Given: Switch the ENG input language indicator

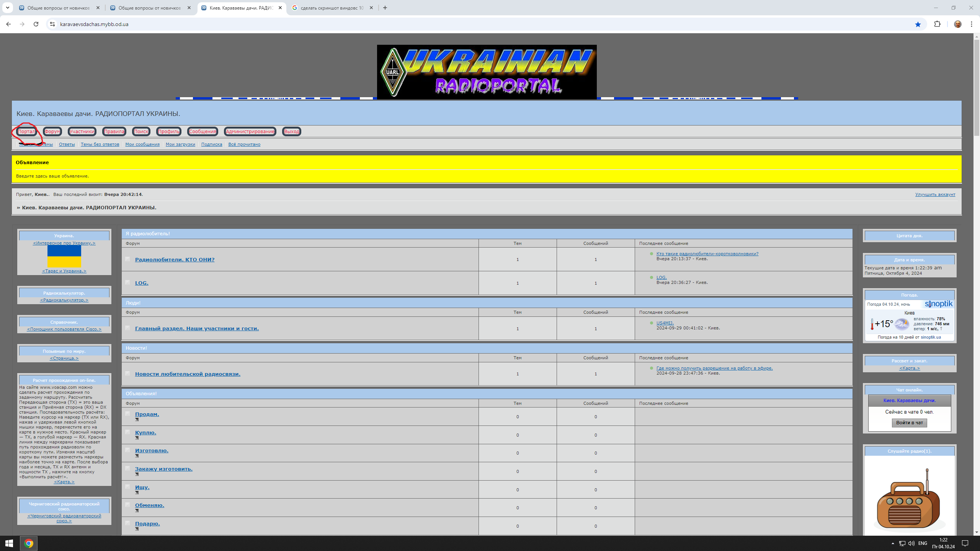Looking at the screenshot, I should click(x=923, y=543).
